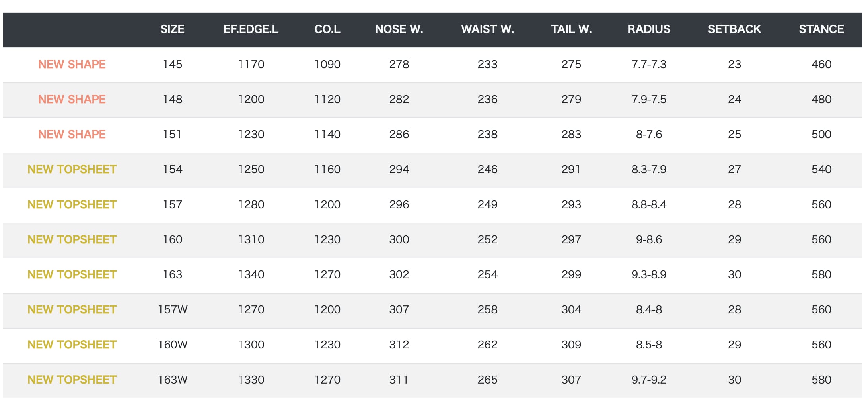Select the 160W size cell
Screen dimensions: 868x415
173,345
